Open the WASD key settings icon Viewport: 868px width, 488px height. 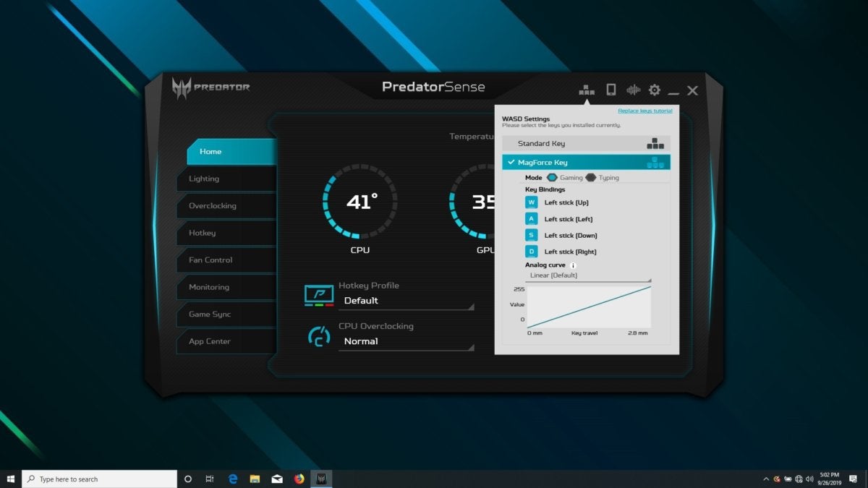click(587, 90)
